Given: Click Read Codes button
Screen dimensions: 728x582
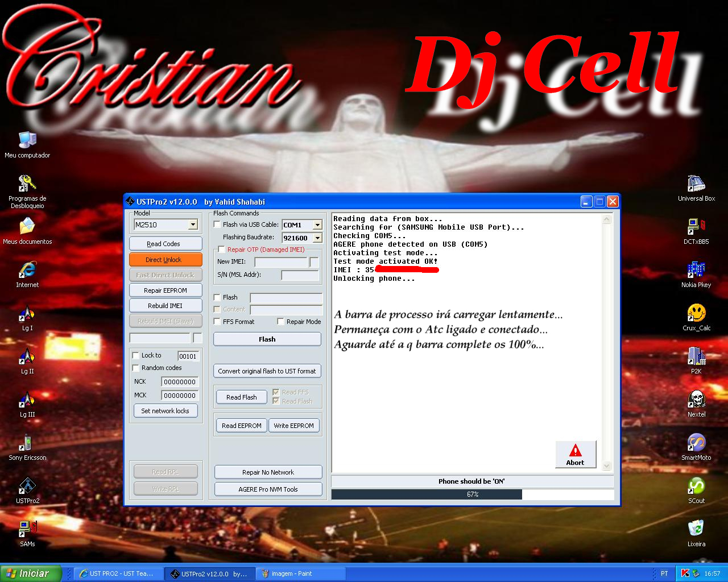Looking at the screenshot, I should pyautogui.click(x=166, y=244).
